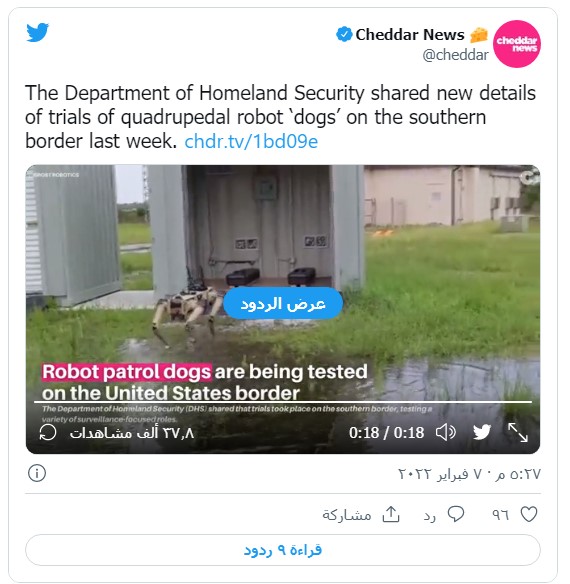
Task: Share the tweet with the upload arrow icon
Action: 391,514
